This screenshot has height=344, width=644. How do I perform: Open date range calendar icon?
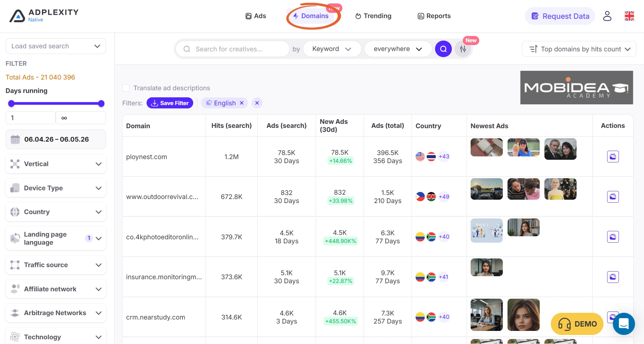pyautogui.click(x=15, y=139)
